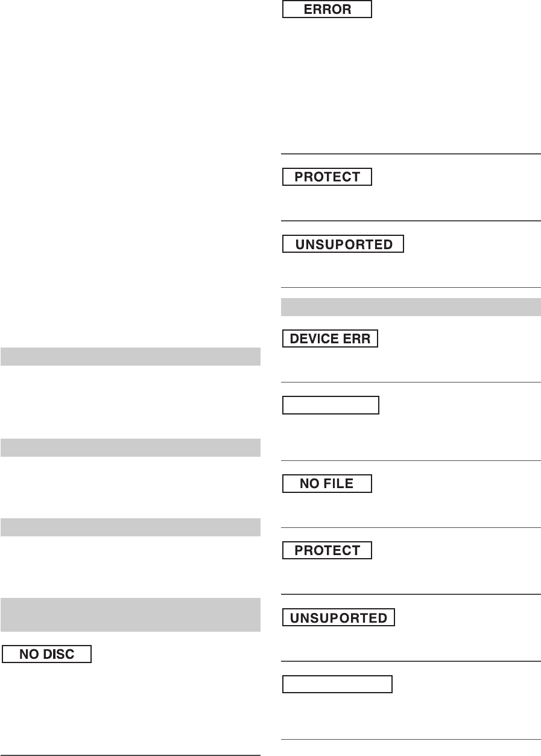The image size is (541, 756).
Task: Click the first gray bar in the left column
Action: click(x=130, y=357)
